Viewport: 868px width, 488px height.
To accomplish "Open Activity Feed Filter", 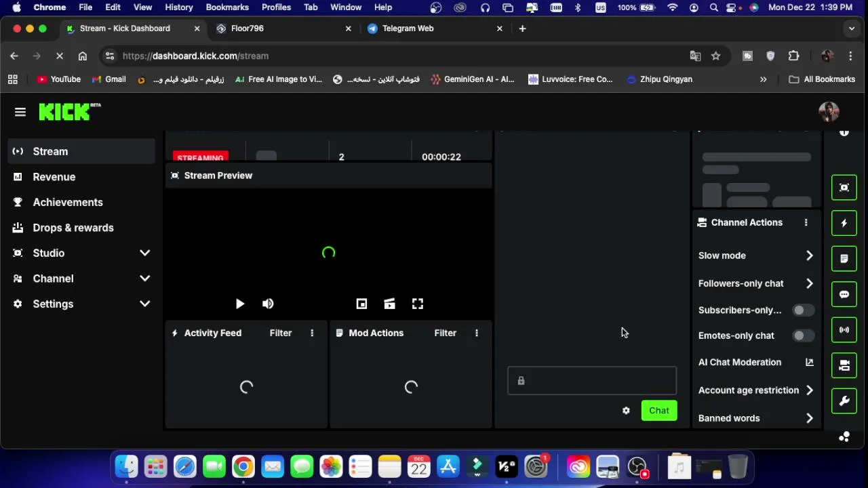I will tap(281, 333).
